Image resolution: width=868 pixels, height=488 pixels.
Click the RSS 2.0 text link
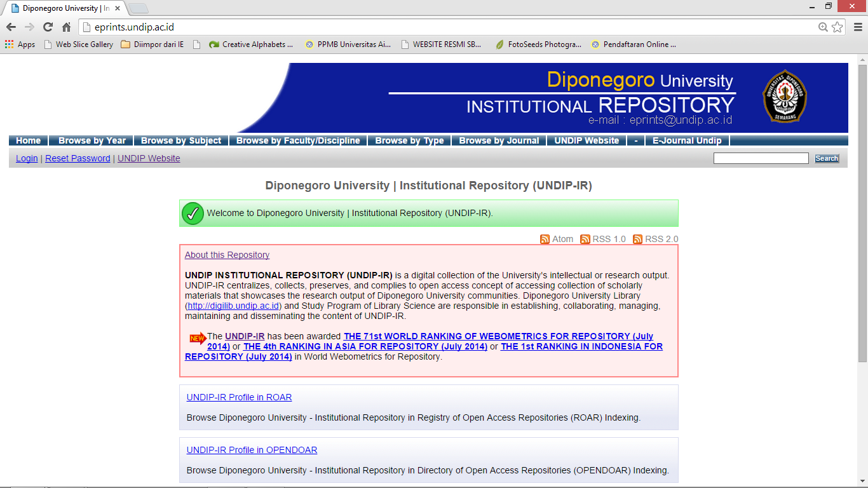click(x=661, y=239)
